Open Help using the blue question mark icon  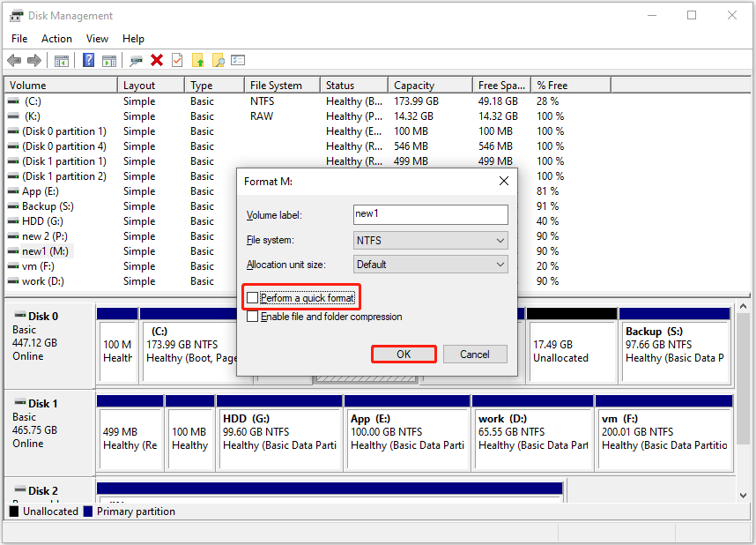(x=86, y=60)
